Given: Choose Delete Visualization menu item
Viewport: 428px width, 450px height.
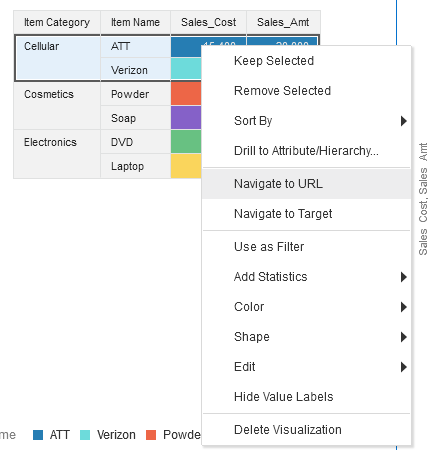Looking at the screenshot, I should (306, 430).
